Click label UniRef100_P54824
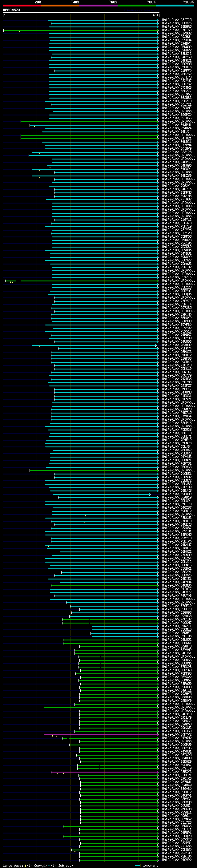The height and width of the screenshot is (868, 197). click(x=176, y=128)
